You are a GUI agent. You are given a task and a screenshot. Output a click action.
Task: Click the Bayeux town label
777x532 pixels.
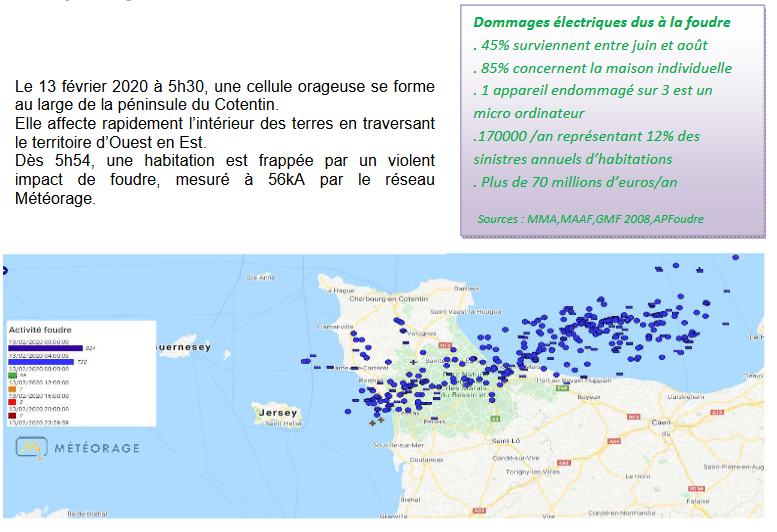coord(587,397)
